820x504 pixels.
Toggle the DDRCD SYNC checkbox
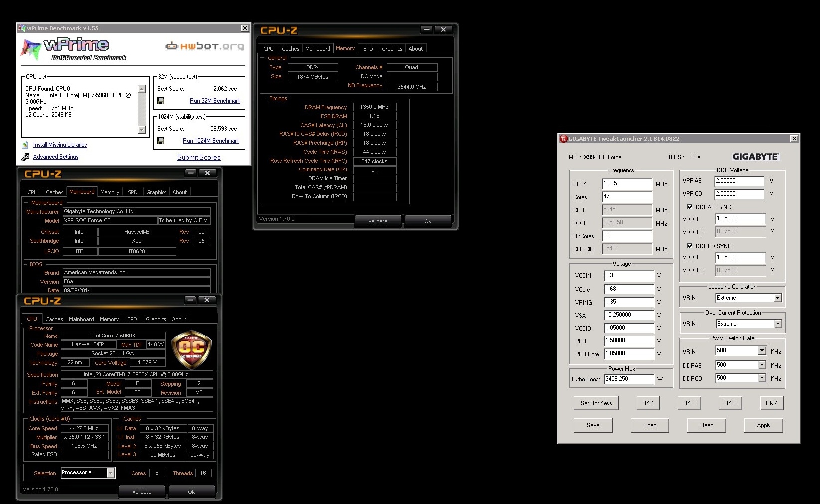[x=690, y=246]
